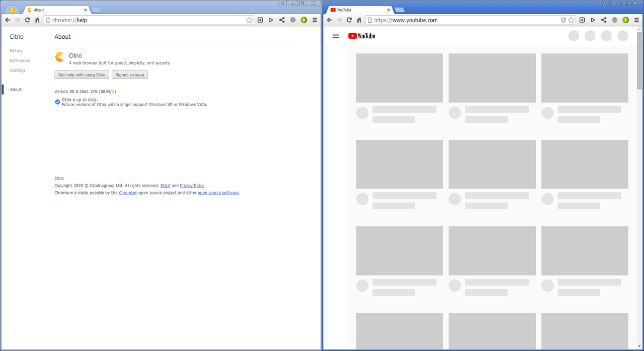Image resolution: width=644 pixels, height=351 pixels.
Task: Go back in the YouTube window
Action: click(330, 20)
